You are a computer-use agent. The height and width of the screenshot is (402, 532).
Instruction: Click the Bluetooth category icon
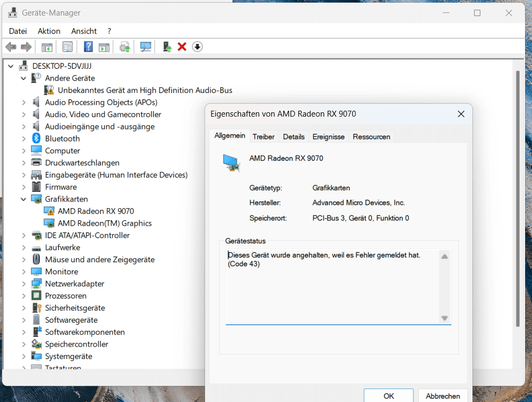click(37, 138)
